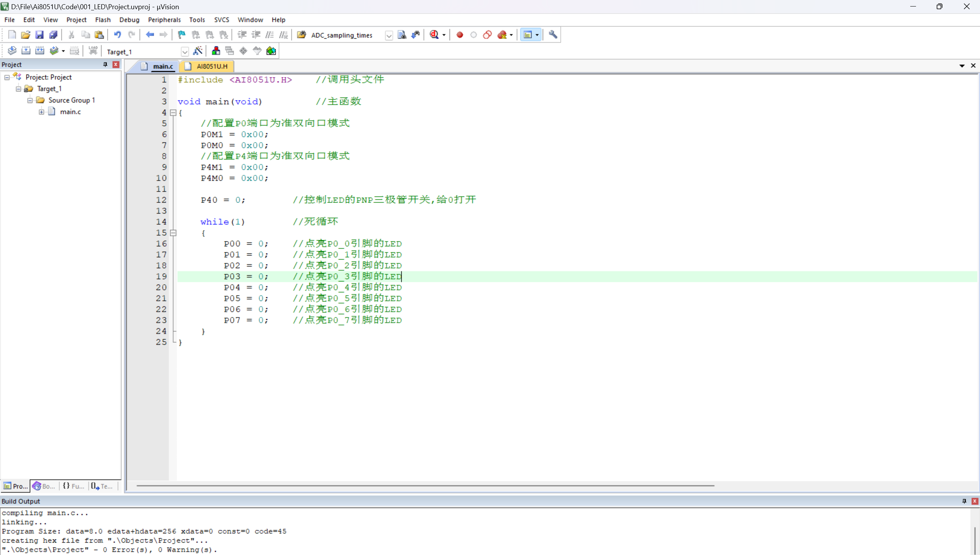Pin the Project panel
Image resolution: width=980 pixels, height=555 pixels.
pos(105,64)
